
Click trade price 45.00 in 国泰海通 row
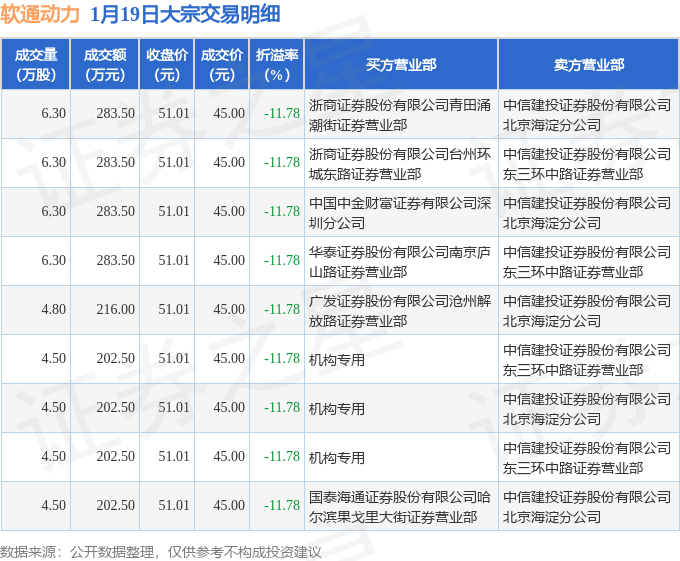[x=229, y=506]
